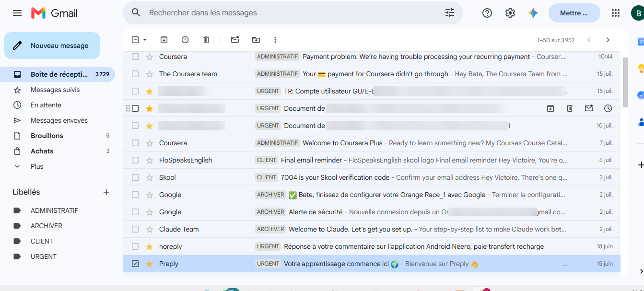Delete the hovered Document de email
The image size is (644, 291).
(x=570, y=108)
